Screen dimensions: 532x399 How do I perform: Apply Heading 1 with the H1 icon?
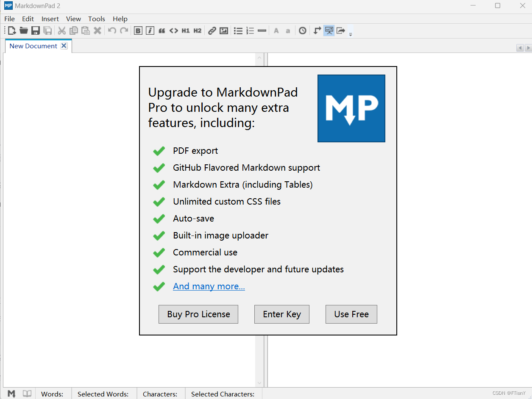click(x=186, y=30)
